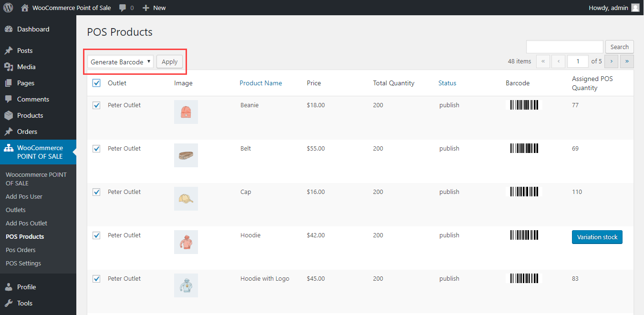Click the Cap product thumbnail
The image size is (644, 315).
click(186, 199)
